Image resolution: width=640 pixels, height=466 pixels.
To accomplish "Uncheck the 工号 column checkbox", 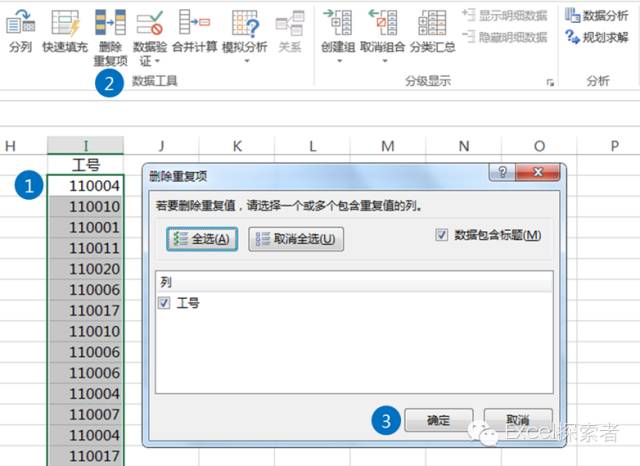I will [164, 302].
